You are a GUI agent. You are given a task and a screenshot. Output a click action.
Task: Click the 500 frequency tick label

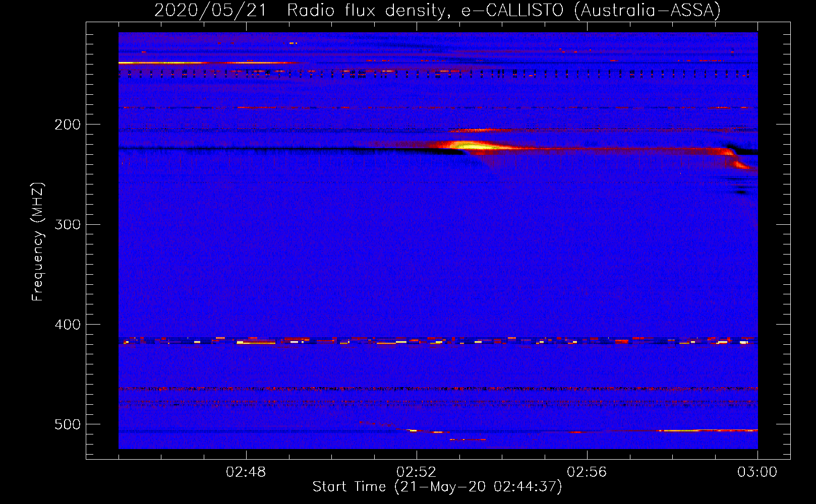[68, 424]
